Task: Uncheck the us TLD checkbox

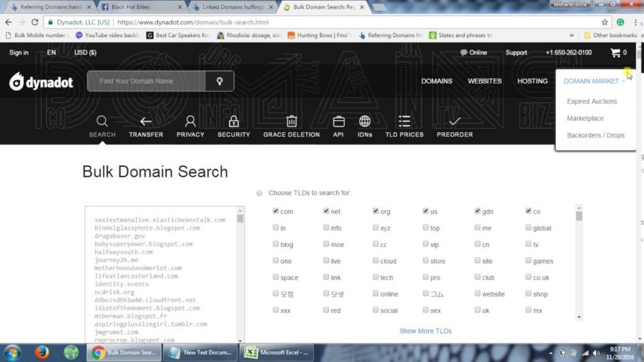Action: tap(426, 211)
